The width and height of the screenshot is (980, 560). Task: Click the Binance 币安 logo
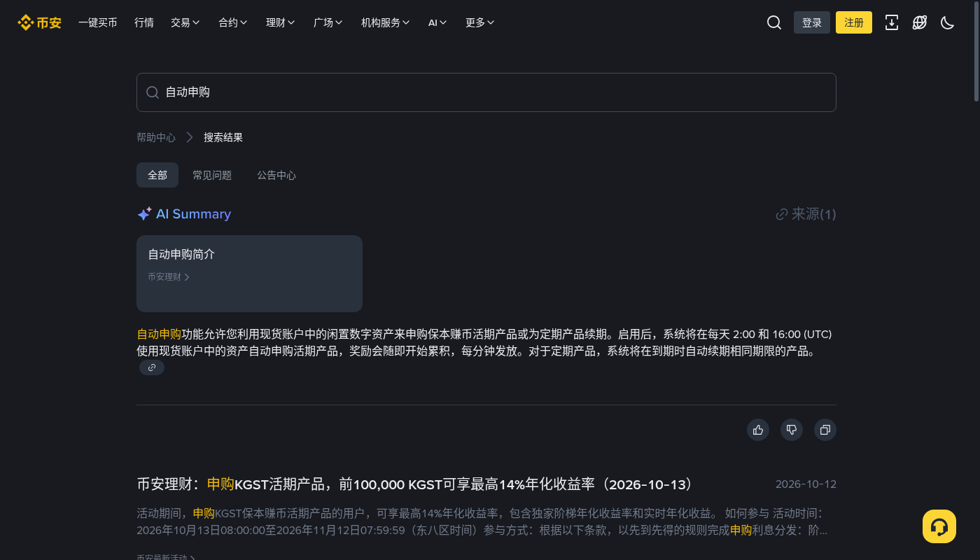coord(39,22)
